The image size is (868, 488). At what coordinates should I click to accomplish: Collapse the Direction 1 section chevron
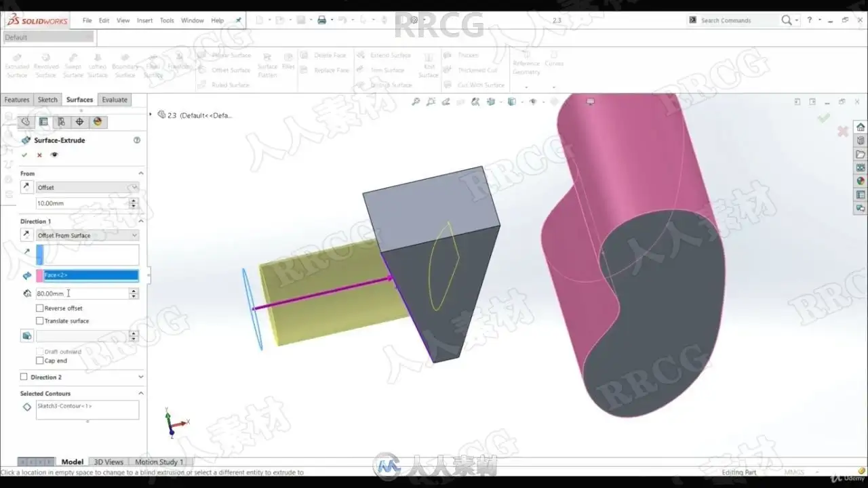click(x=141, y=222)
